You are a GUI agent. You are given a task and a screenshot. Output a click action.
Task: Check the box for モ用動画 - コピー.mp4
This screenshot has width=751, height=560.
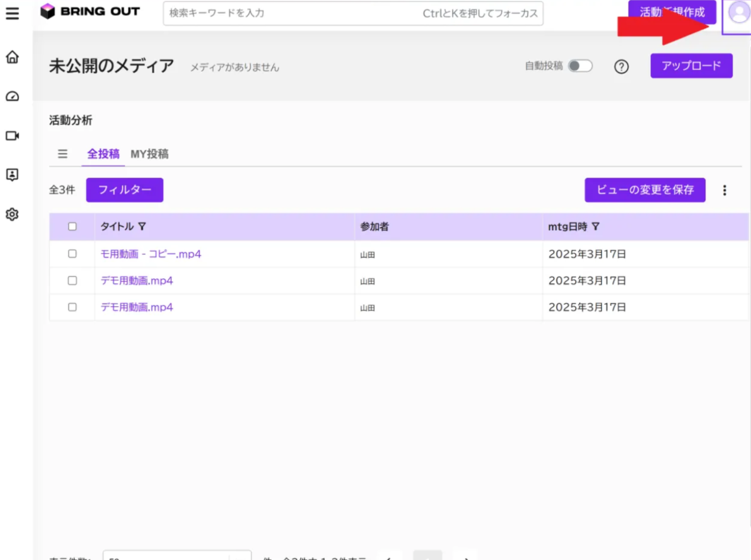[72, 253]
